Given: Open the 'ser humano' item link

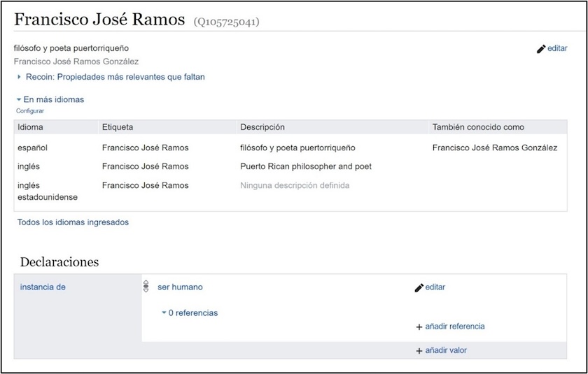Looking at the screenshot, I should [x=180, y=287].
